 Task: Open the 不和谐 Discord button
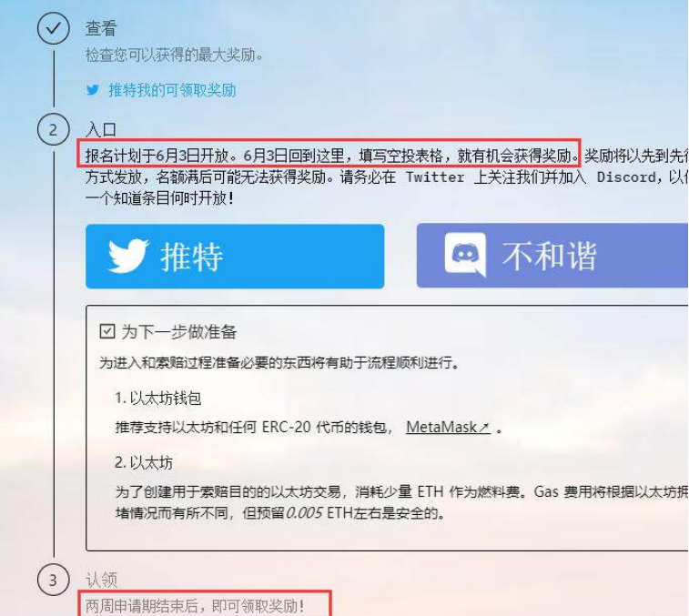[552, 256]
